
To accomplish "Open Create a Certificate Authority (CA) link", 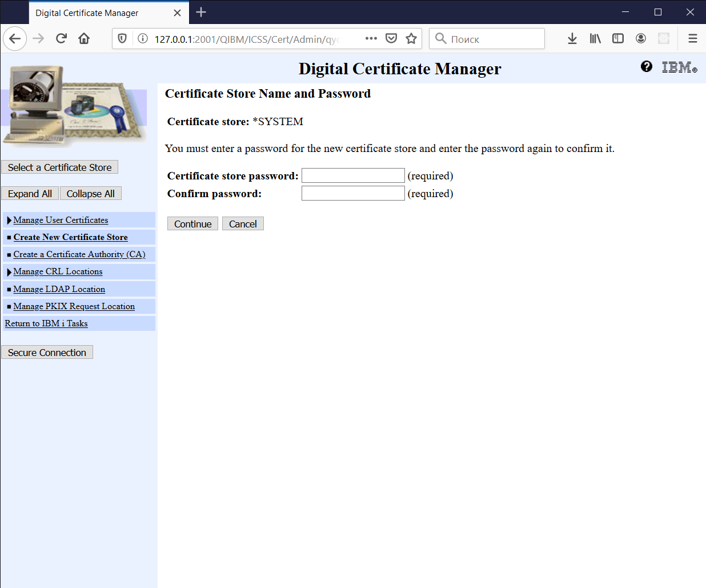I will (79, 254).
